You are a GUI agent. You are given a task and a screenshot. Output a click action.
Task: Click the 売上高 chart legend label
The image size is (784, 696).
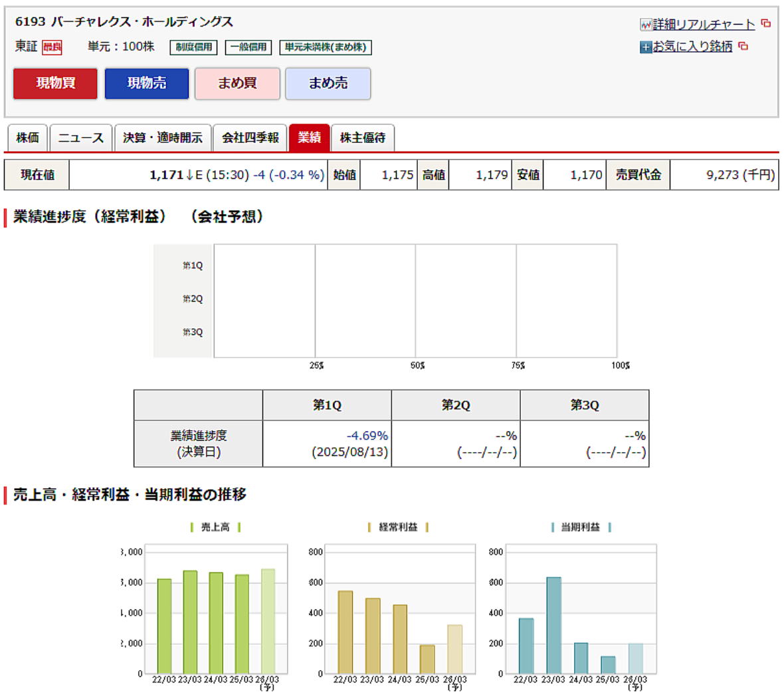click(215, 527)
